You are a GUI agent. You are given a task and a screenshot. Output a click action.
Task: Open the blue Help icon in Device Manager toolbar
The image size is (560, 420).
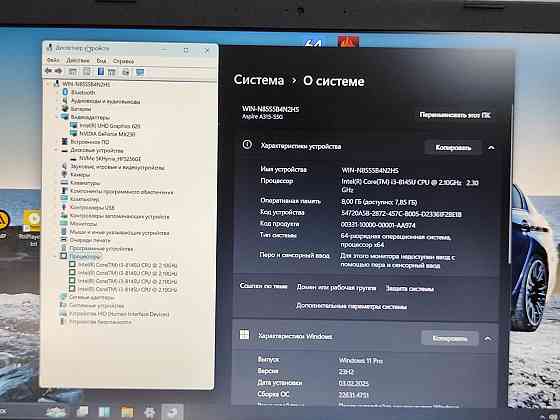click(x=101, y=72)
